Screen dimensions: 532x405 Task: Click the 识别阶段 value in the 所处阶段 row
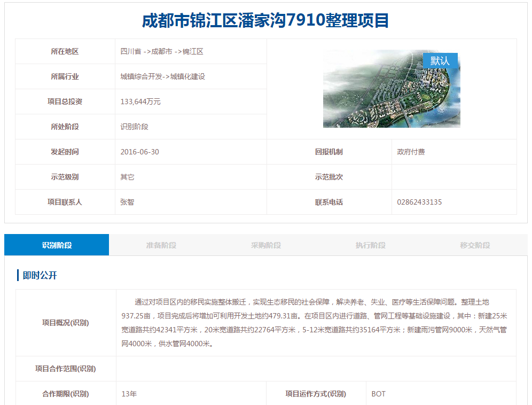pyautogui.click(x=135, y=127)
